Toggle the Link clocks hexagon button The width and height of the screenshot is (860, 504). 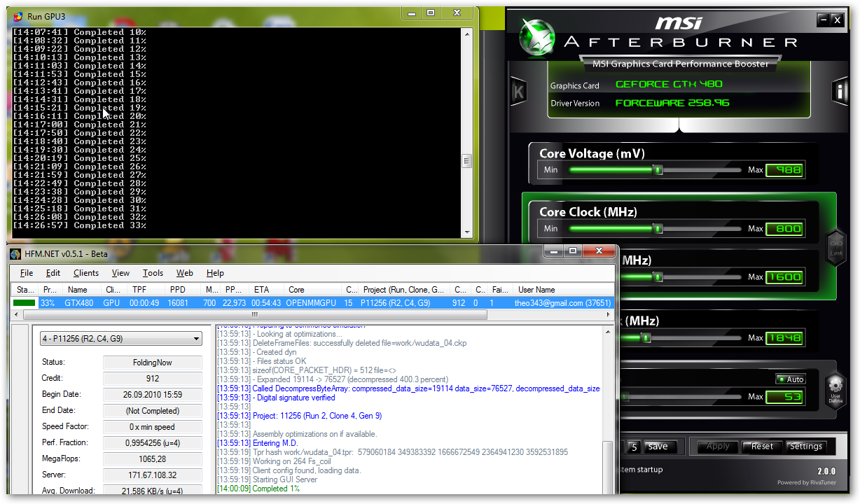pyautogui.click(x=835, y=248)
